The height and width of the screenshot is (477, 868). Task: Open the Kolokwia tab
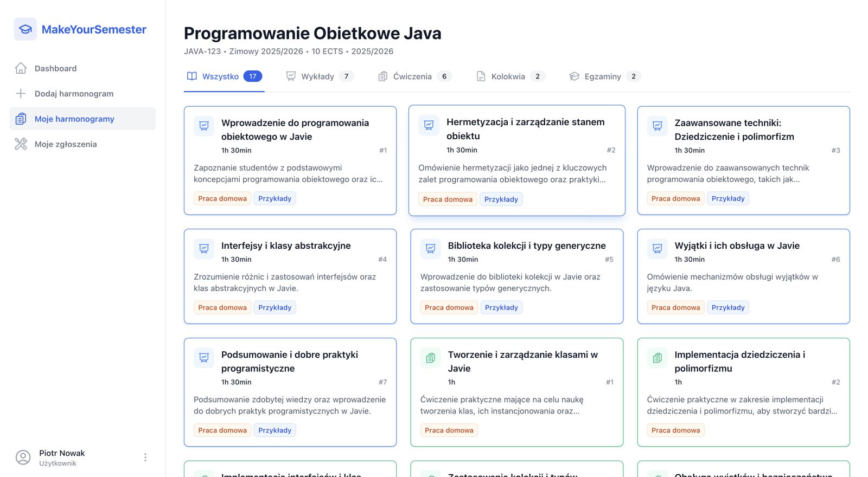[509, 76]
